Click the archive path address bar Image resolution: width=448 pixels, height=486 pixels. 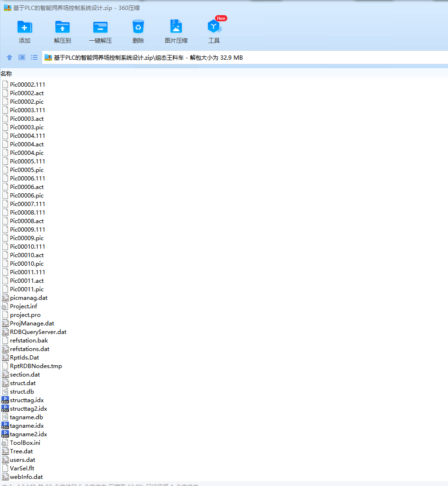(x=245, y=58)
